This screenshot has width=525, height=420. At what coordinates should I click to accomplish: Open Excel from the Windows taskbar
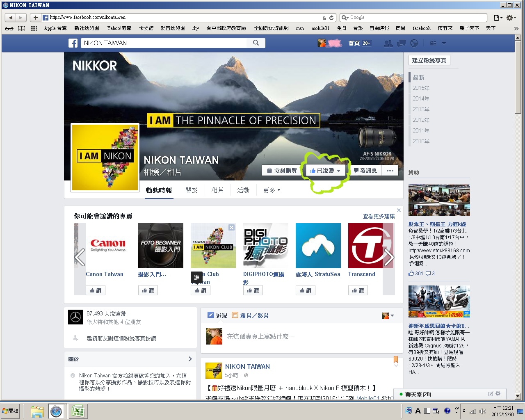(78, 411)
